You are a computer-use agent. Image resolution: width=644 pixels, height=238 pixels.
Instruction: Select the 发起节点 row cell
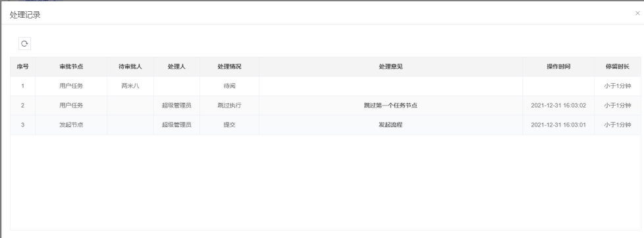click(x=71, y=125)
